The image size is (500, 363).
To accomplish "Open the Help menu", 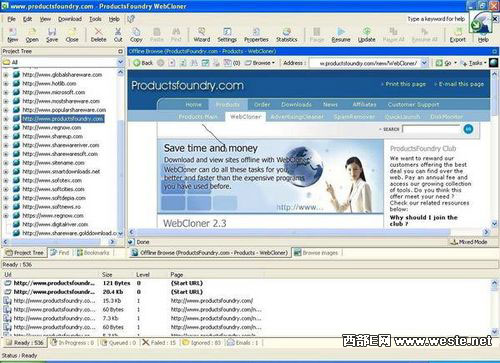I will pyautogui.click(x=114, y=19).
